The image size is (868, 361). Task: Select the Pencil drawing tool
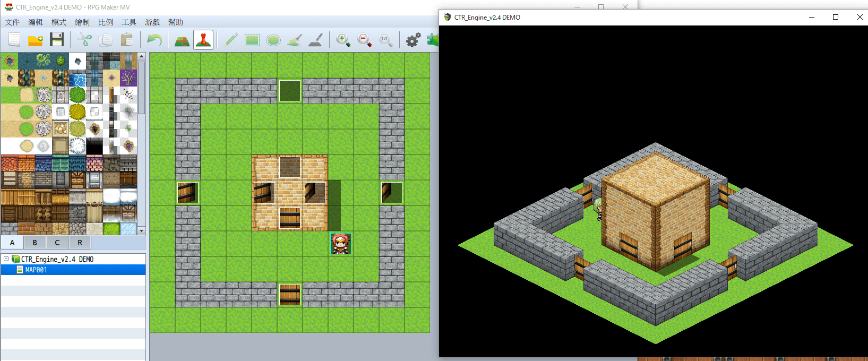[x=231, y=40]
